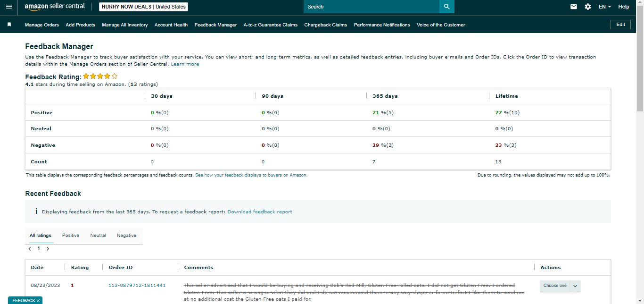Click the 90 days column header
Screen dimensions: 644x304
tap(272, 96)
